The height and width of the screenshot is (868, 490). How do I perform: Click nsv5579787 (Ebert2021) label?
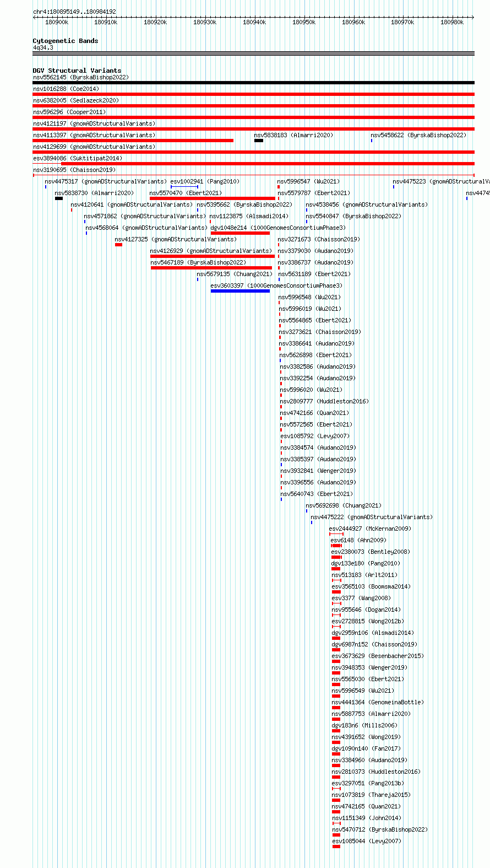[314, 193]
